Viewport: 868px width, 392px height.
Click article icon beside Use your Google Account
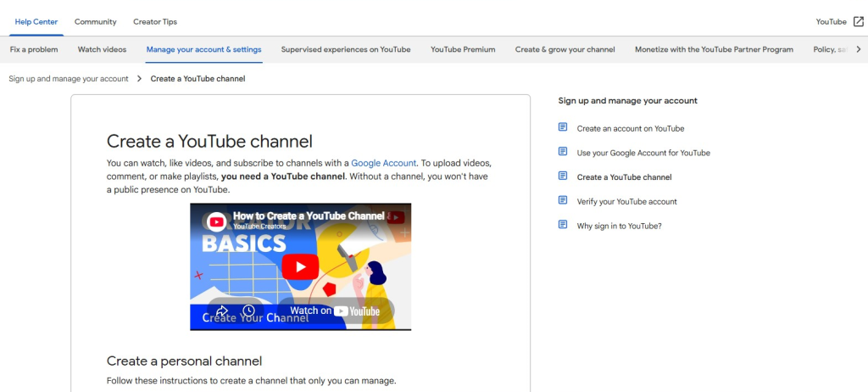(563, 152)
